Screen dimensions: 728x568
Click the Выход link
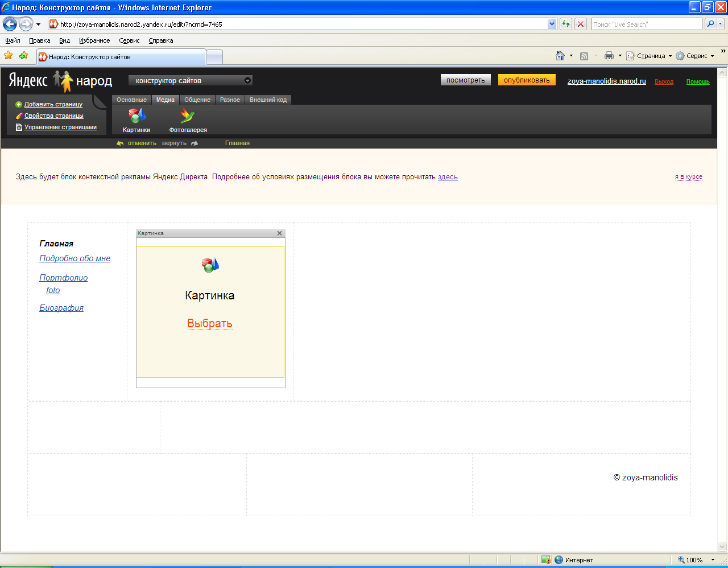[664, 82]
